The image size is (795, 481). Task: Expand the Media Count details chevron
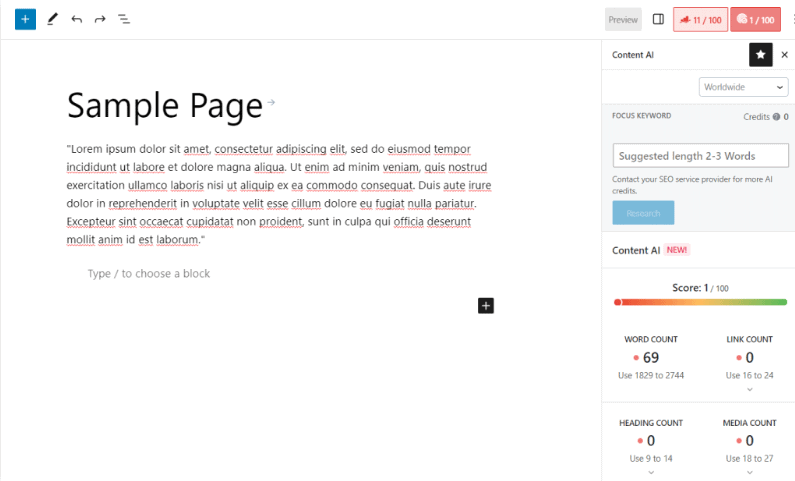[749, 472]
